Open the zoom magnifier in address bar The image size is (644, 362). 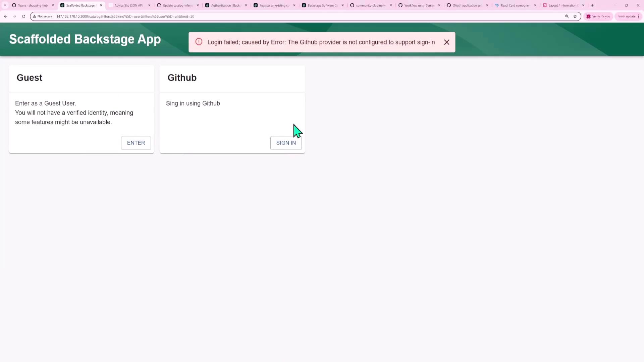[567, 16]
